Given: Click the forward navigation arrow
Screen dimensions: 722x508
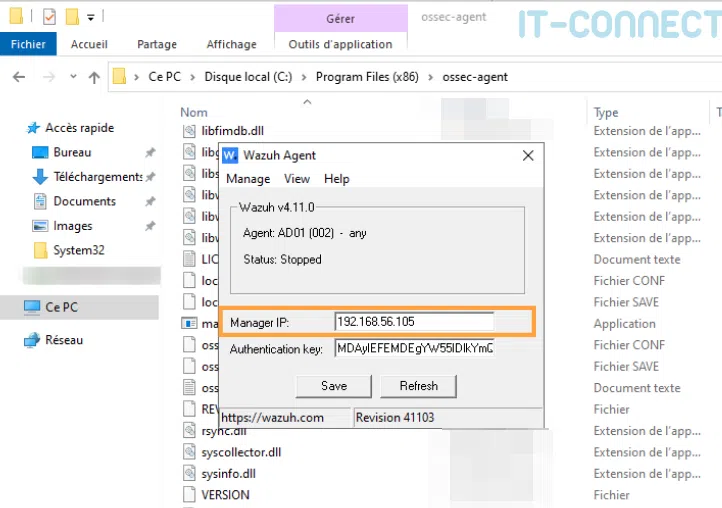Looking at the screenshot, I should pos(48,77).
